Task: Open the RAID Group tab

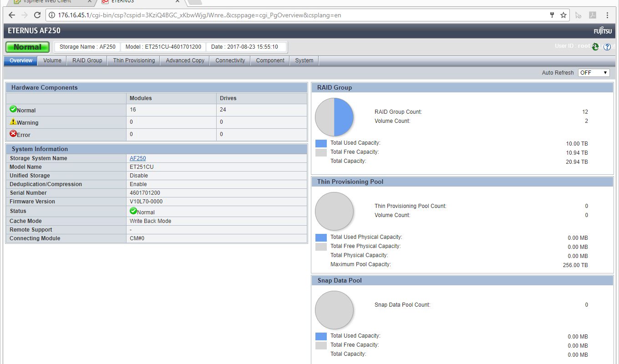Action: 87,61
